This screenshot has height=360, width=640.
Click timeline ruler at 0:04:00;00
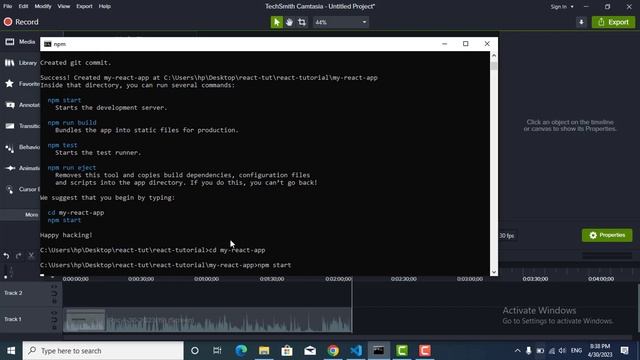[x=601, y=279]
